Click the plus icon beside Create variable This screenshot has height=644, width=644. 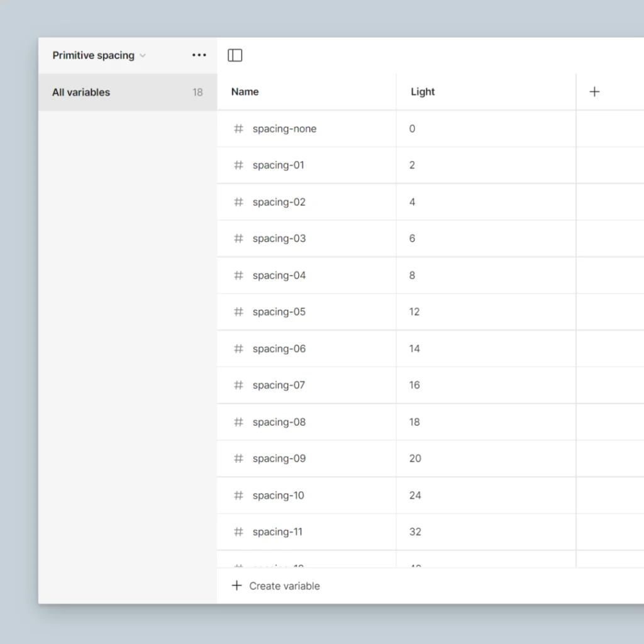(236, 586)
